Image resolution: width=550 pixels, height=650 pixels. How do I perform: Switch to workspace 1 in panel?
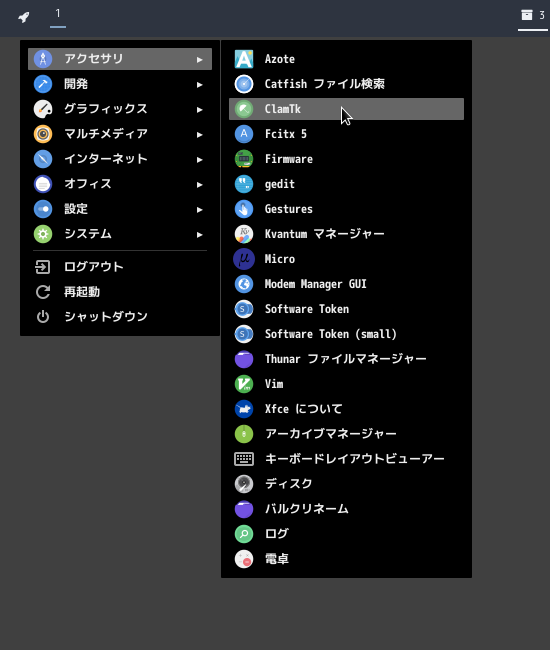click(58, 17)
